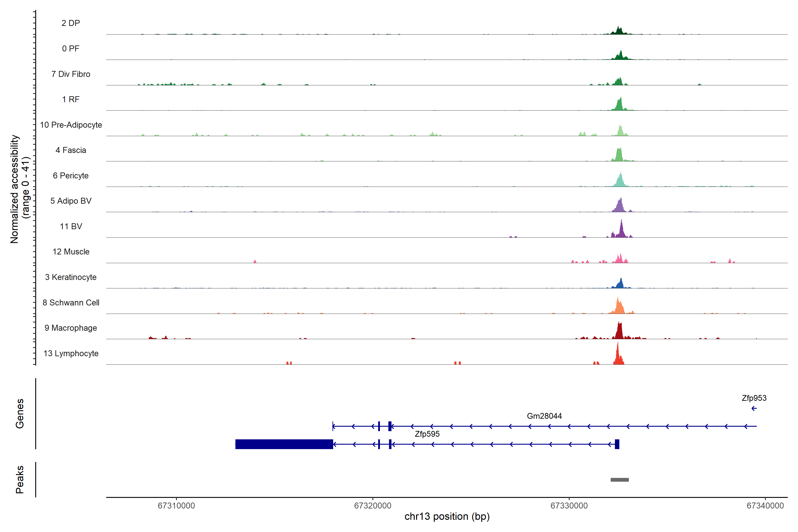Click the 67310000 axis tick label
Viewport: 798px width, 532px height.
click(176, 506)
